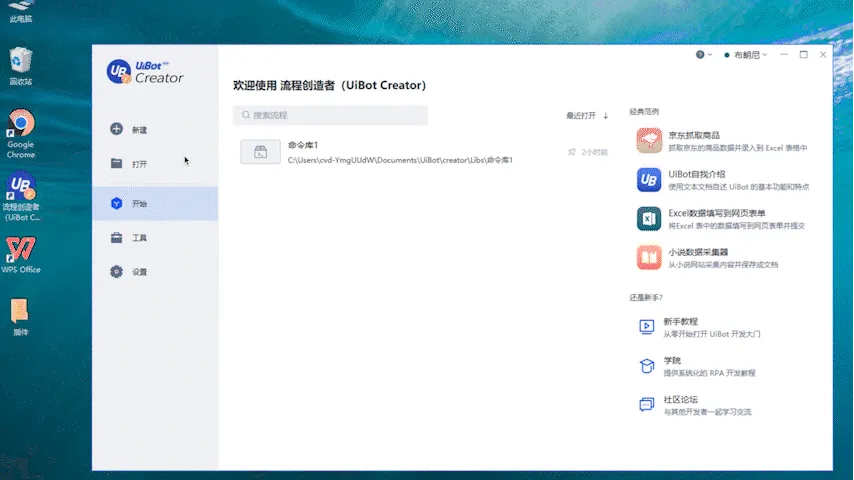Select the 开始 menu item
The width and height of the screenshot is (854, 480).
click(x=155, y=203)
